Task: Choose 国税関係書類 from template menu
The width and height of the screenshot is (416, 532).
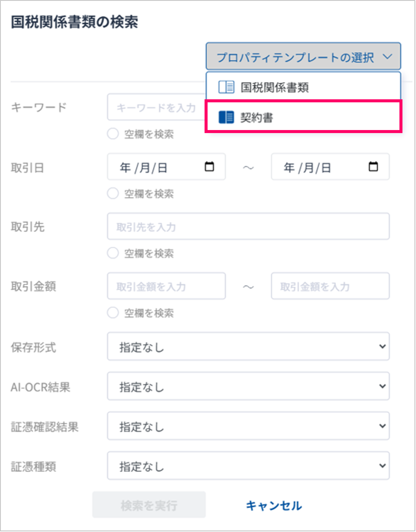Action: [x=275, y=87]
